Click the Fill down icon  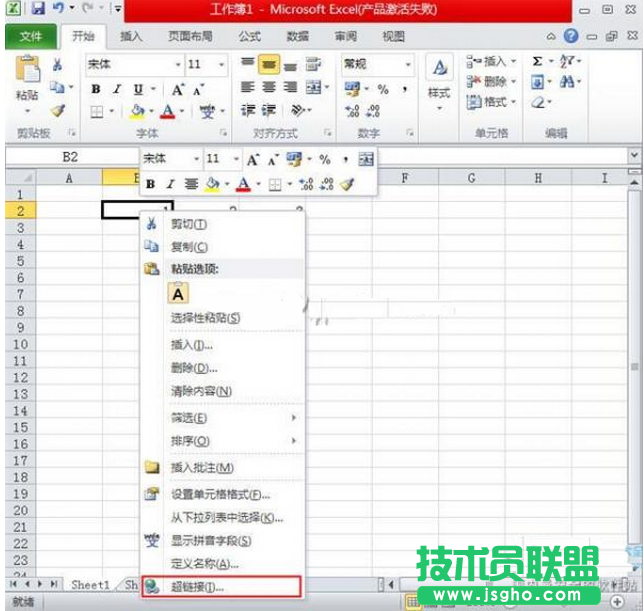tap(537, 82)
